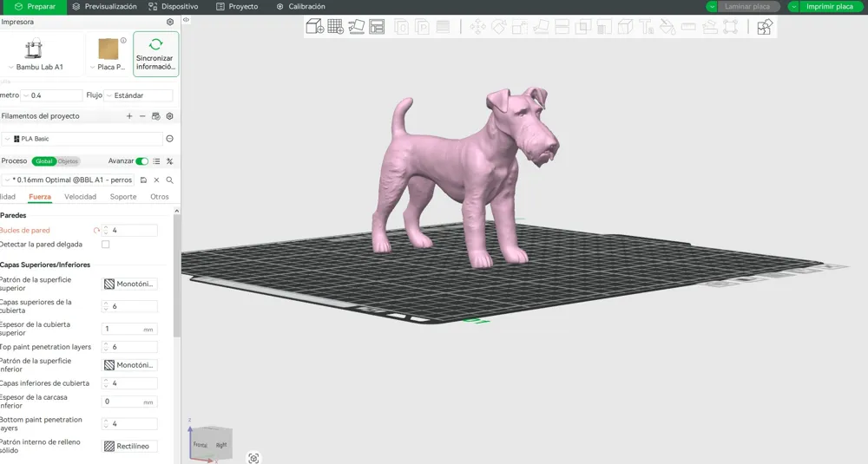Open the Flujo Estándar dropdown
The height and width of the screenshot is (464, 868).
point(139,95)
